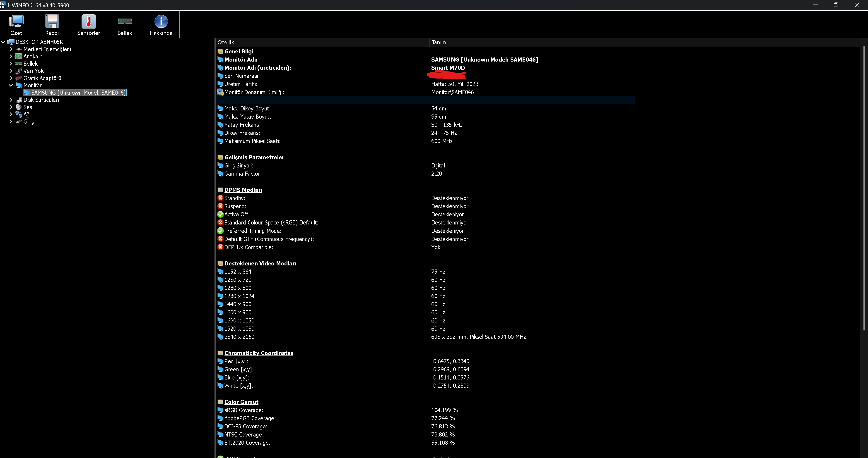Click the Ses speaker icon in tree
This screenshot has width=868, height=458.
19,107
